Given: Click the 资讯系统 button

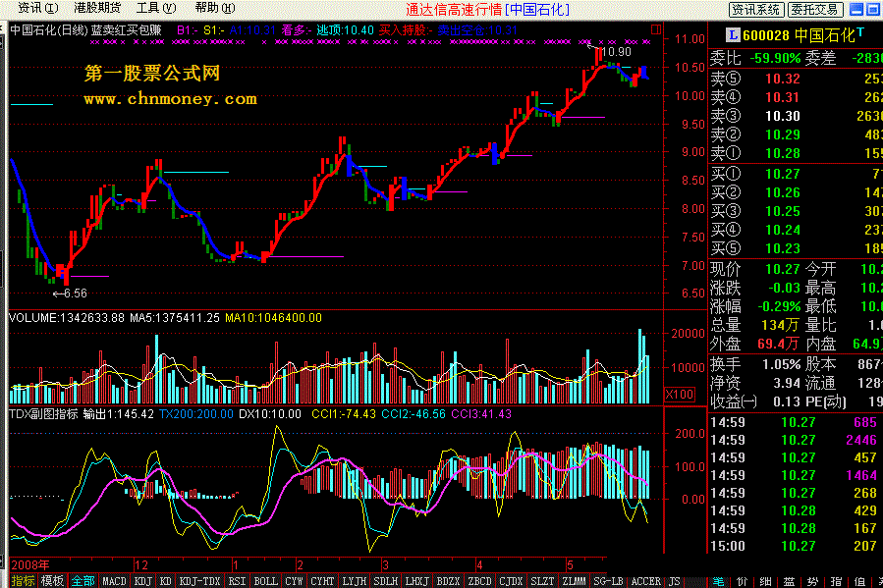Looking at the screenshot, I should pyautogui.click(x=756, y=10).
